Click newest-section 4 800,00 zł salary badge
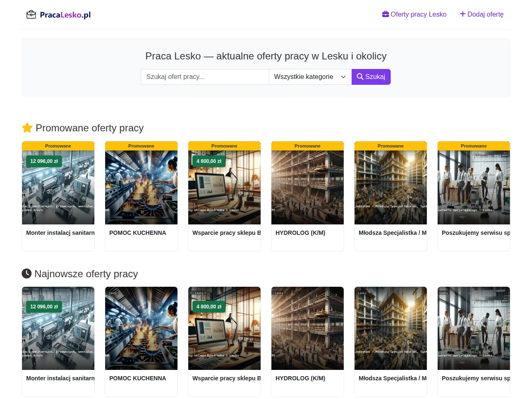The image size is (532, 399). point(209,307)
